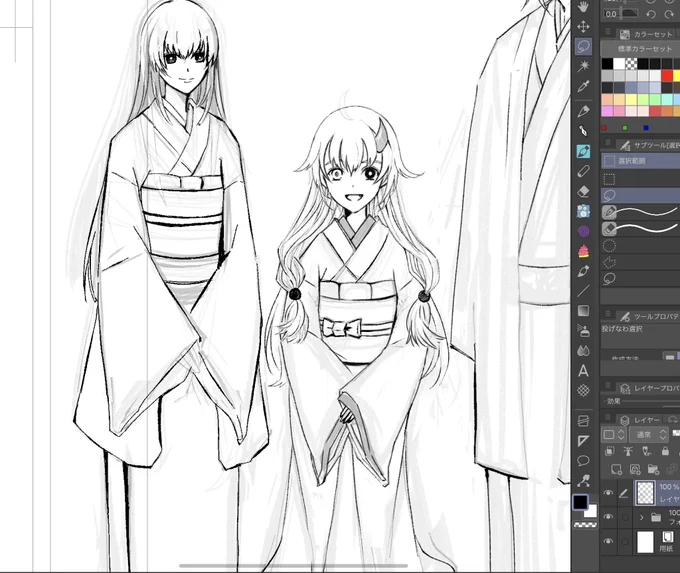Select the Blend tool under cake icon
Screen dimensions: 680x573
pyautogui.click(x=584, y=271)
